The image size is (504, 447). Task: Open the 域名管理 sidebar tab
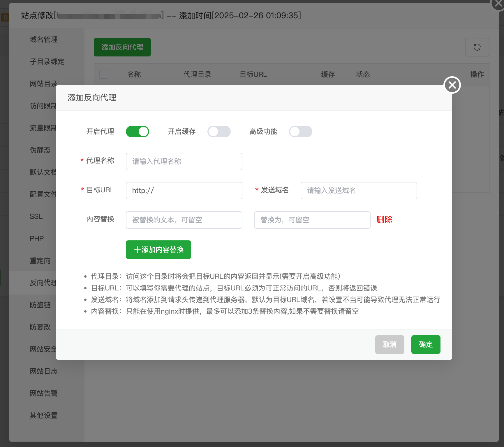44,39
